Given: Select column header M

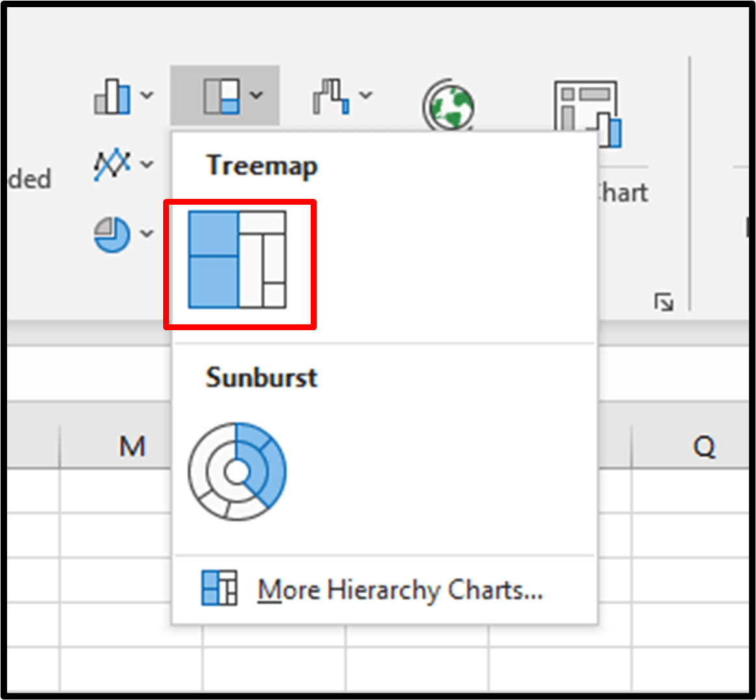Looking at the screenshot, I should [133, 446].
